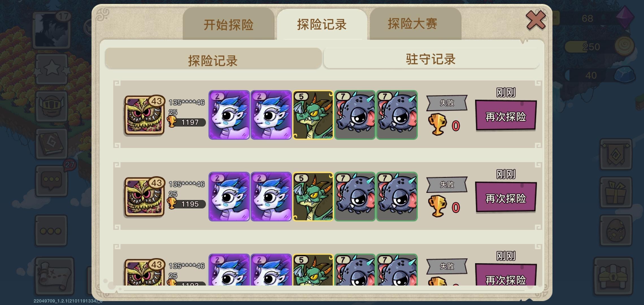Open the star ranking icon
Viewport: 644px width, 305px height.
(52, 69)
